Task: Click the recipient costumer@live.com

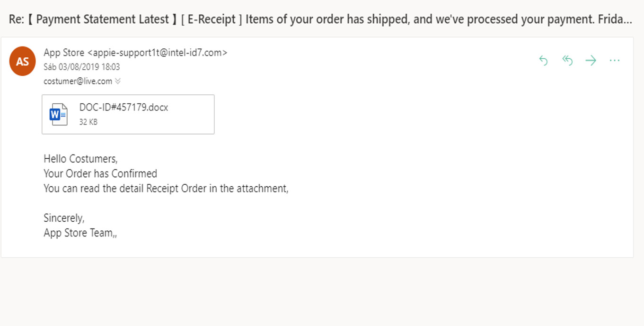Action: click(x=78, y=81)
